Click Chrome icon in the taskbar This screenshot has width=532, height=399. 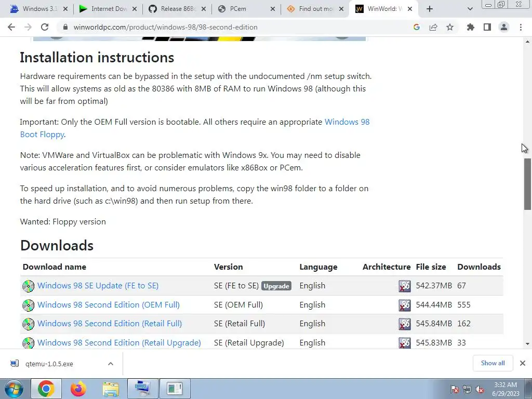[x=46, y=389]
